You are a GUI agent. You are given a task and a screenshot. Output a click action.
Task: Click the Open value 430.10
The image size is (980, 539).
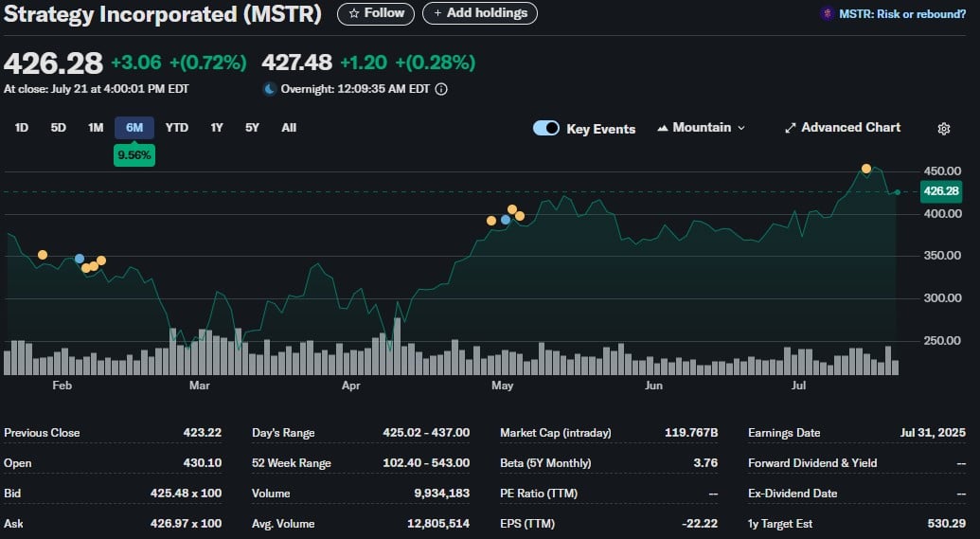[x=203, y=463]
